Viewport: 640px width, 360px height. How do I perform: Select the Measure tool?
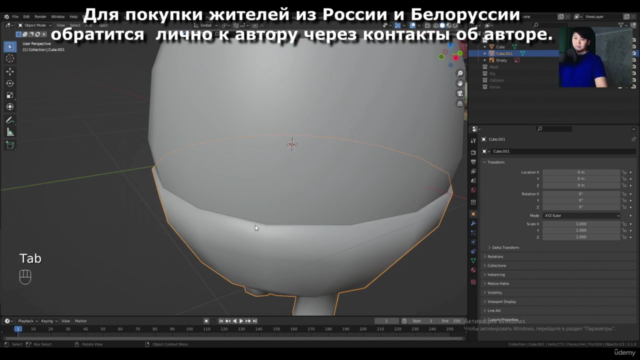[10, 132]
